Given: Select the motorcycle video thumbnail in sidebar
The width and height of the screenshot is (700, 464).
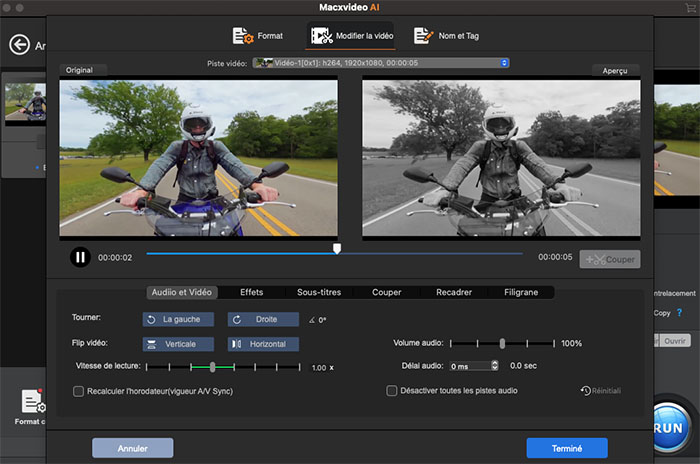Looking at the screenshot, I should pyautogui.click(x=25, y=101).
